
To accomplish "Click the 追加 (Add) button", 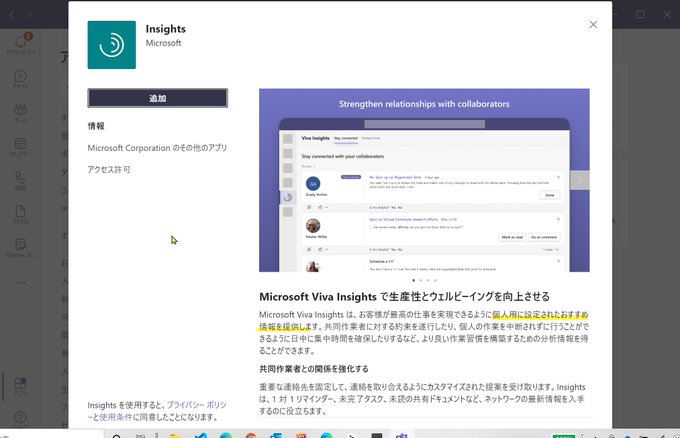I will click(x=157, y=98).
